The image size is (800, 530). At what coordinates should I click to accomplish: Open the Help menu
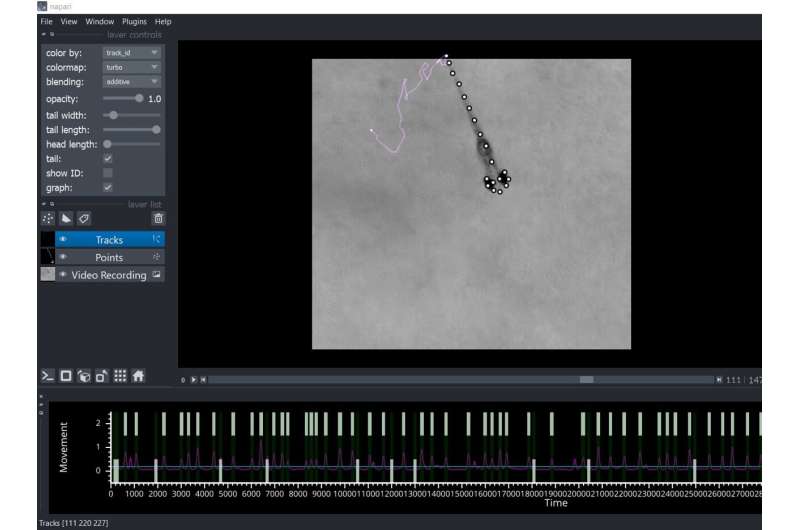[163, 21]
